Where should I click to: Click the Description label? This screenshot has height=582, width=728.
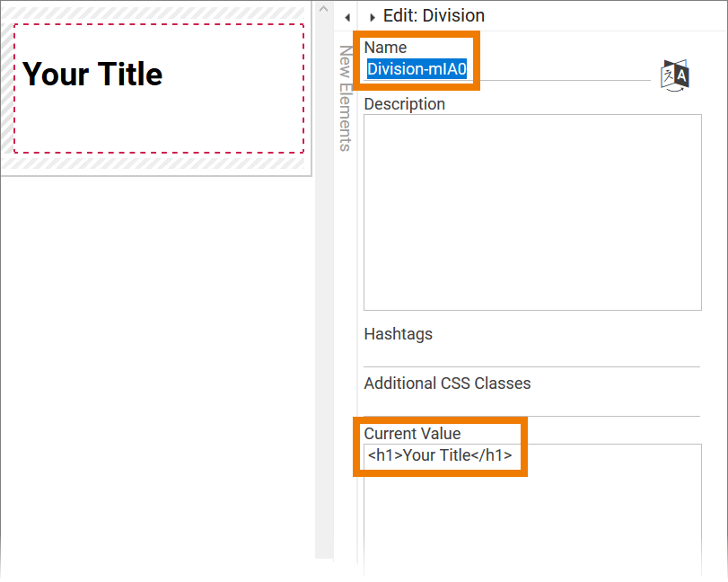[x=404, y=104]
